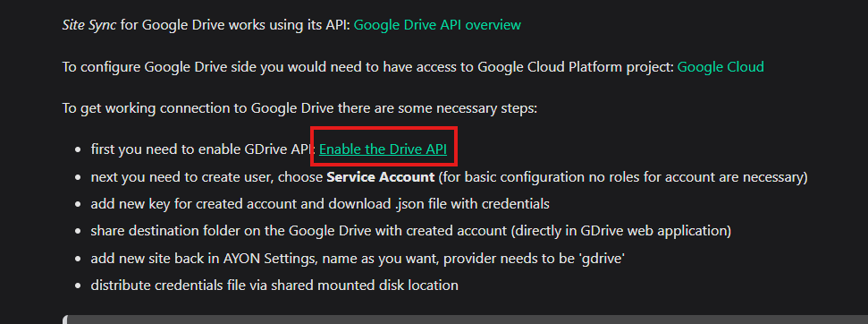
Task: Click the line 'first you need to enable GDrive API'
Action: click(203, 149)
